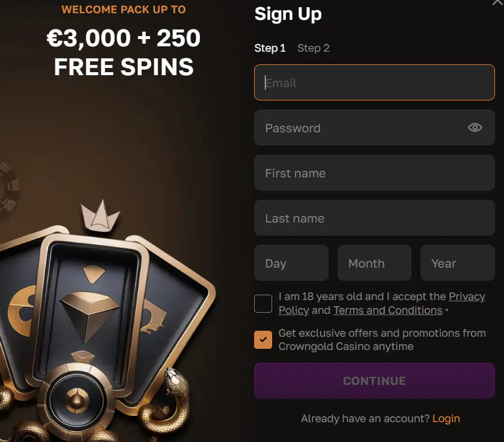Viewport: 504px width, 442px height.
Task: Open the Day dropdown
Action: pos(291,263)
